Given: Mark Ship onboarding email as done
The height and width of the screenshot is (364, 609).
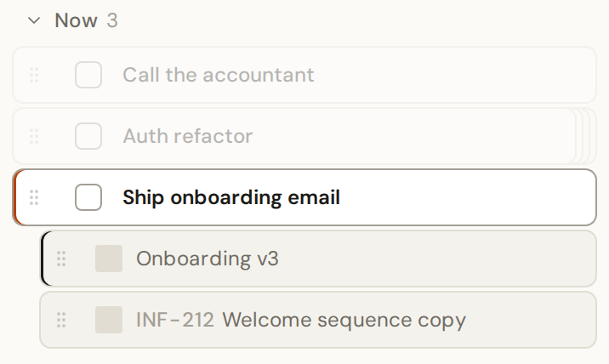Looking at the screenshot, I should pos(88,197).
